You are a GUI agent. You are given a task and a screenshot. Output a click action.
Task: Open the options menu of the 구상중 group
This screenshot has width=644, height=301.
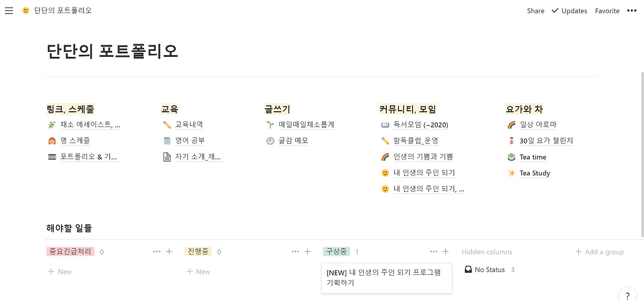coord(433,251)
